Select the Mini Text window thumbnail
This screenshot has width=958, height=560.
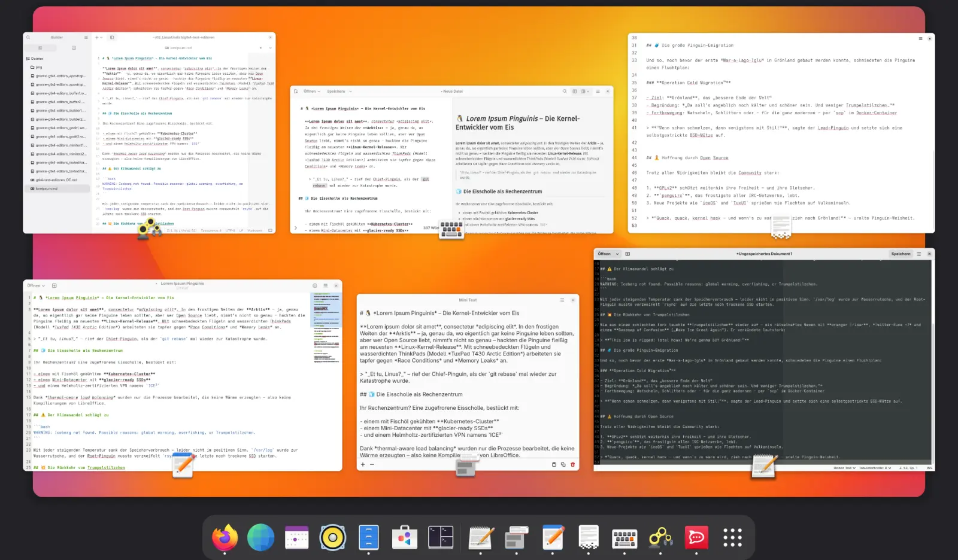click(468, 382)
